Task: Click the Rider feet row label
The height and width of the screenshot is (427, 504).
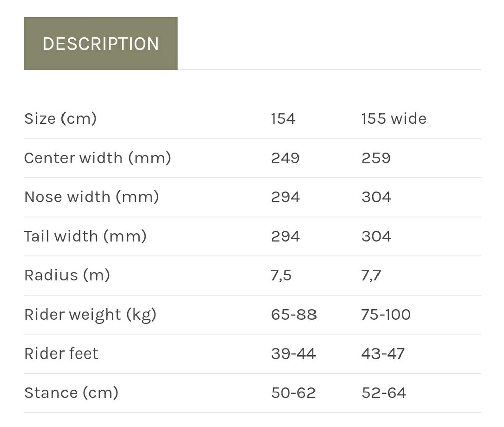Action: point(61,353)
